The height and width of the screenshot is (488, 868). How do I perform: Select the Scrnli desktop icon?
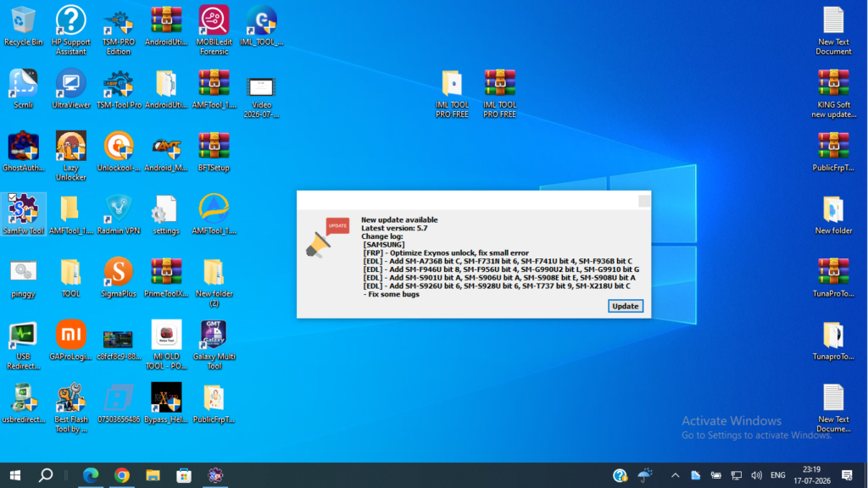[x=23, y=88]
